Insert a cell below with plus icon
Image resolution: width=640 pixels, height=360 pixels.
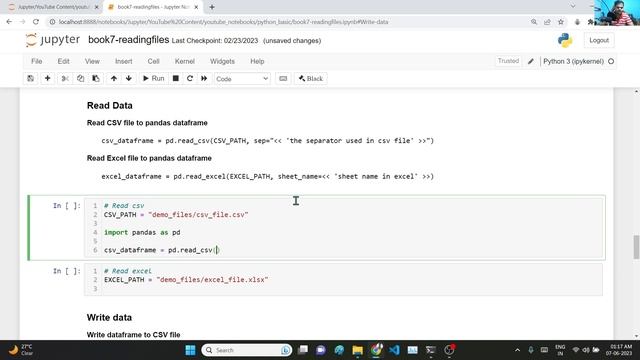tap(47, 78)
